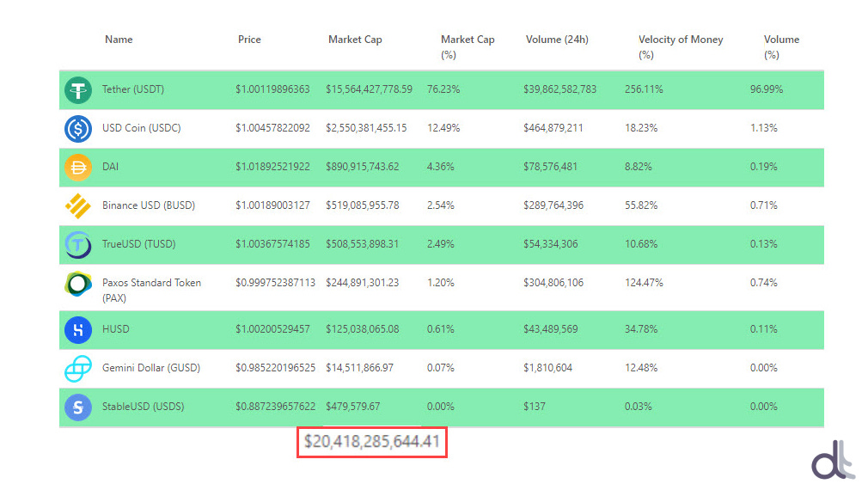Select StableUSD 24h volume $137
868x490 pixels.
tap(535, 407)
